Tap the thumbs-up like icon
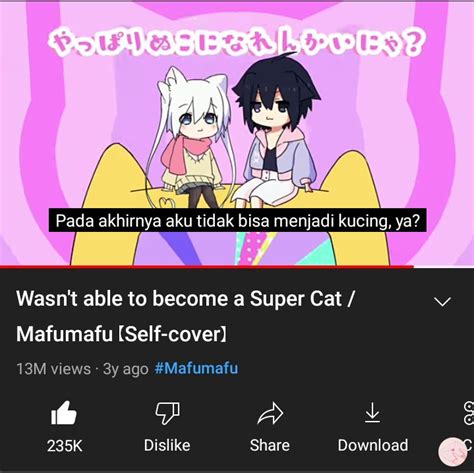474x473 pixels. (x=64, y=413)
